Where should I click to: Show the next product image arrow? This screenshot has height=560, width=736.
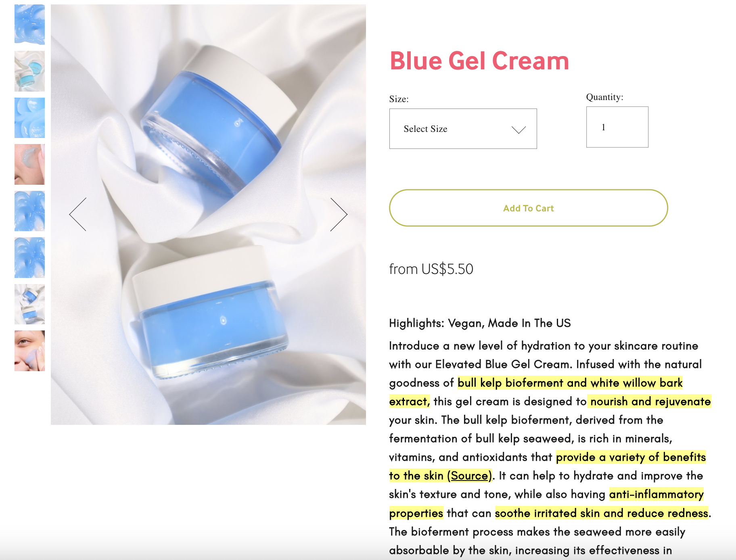tap(339, 214)
